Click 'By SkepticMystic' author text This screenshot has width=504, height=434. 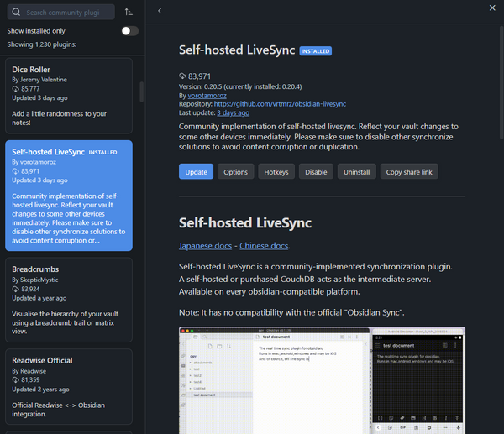[35, 280]
